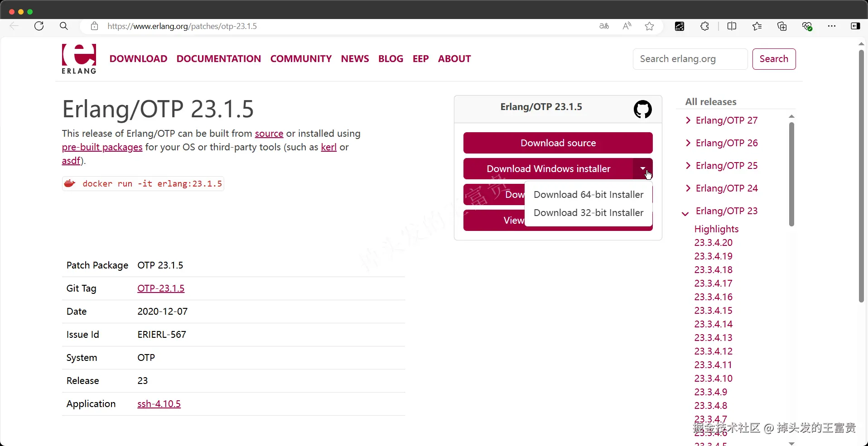Expand the Erlang/OTP 27 release list
Viewport: 868px width, 446px height.
pos(688,120)
